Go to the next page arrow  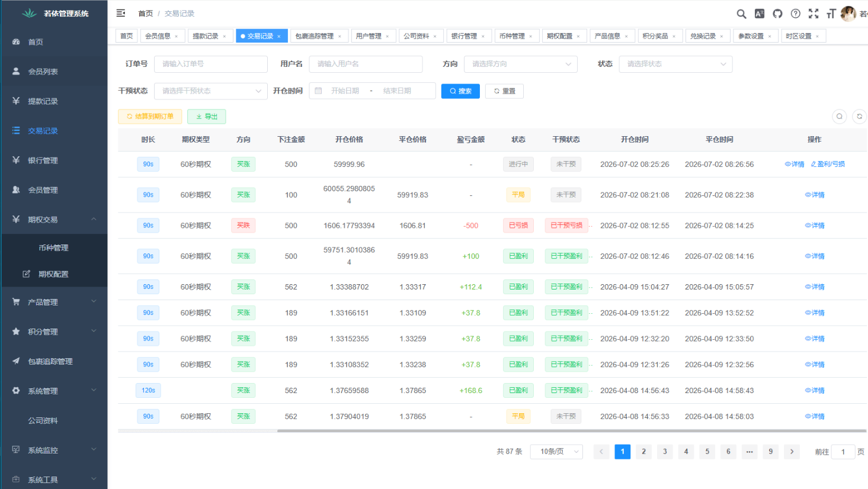click(x=792, y=452)
